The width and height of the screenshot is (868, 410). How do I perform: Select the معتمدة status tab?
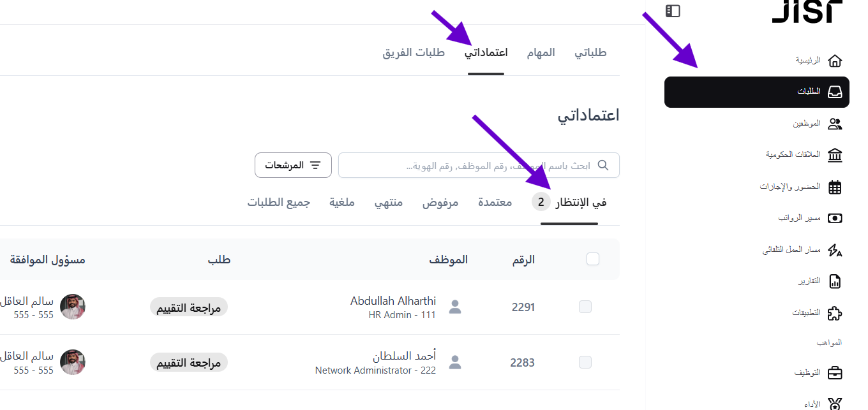[495, 203]
